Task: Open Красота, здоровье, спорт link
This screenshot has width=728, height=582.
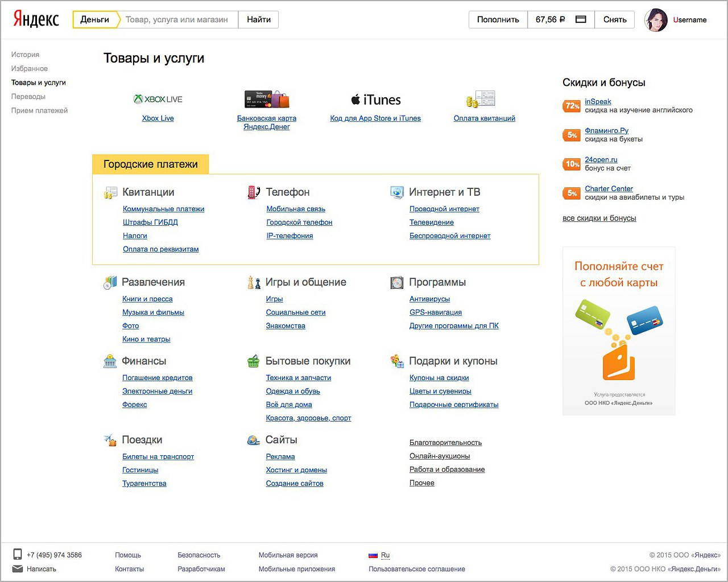Action: coord(308,418)
